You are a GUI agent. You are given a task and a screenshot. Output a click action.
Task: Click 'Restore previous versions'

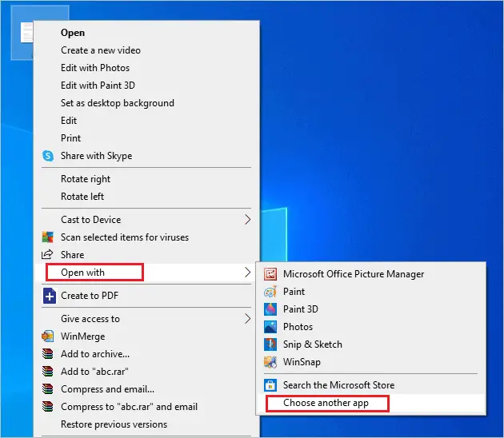pos(114,424)
